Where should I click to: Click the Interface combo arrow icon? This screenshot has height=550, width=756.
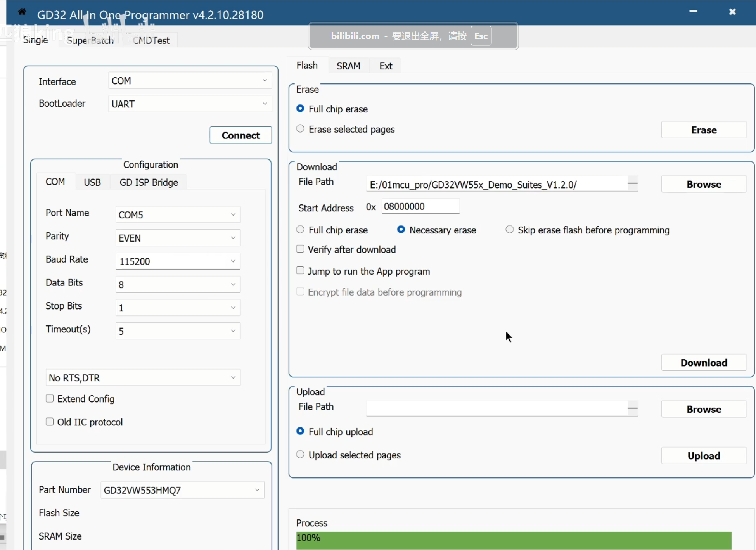(x=265, y=81)
